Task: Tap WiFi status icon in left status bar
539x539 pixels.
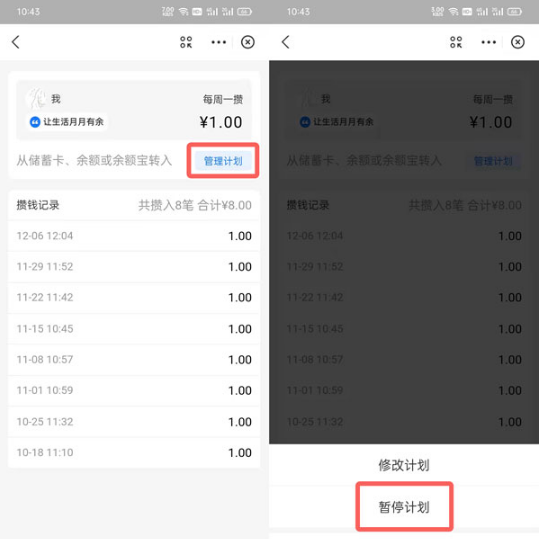Action: 184,12
